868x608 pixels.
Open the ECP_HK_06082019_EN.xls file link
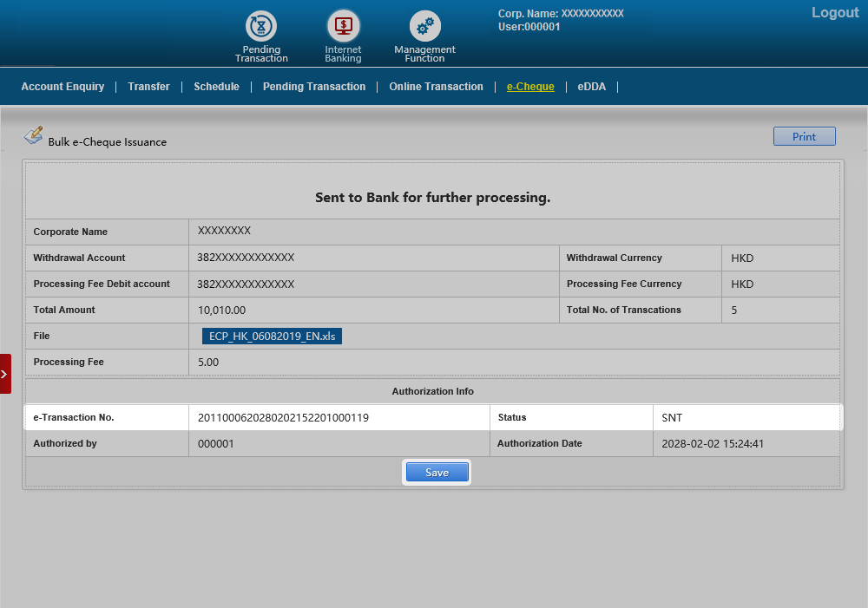coord(272,337)
